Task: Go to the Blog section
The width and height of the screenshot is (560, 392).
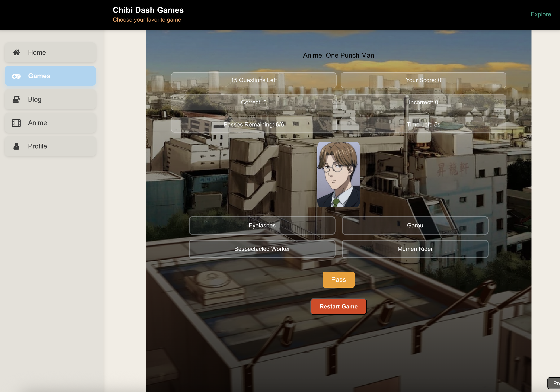Action: [x=35, y=99]
